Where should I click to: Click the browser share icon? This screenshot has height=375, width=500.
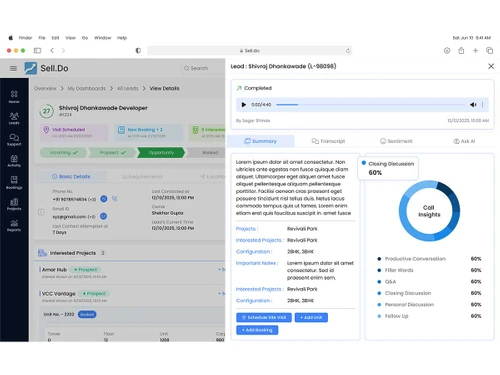coord(461,51)
